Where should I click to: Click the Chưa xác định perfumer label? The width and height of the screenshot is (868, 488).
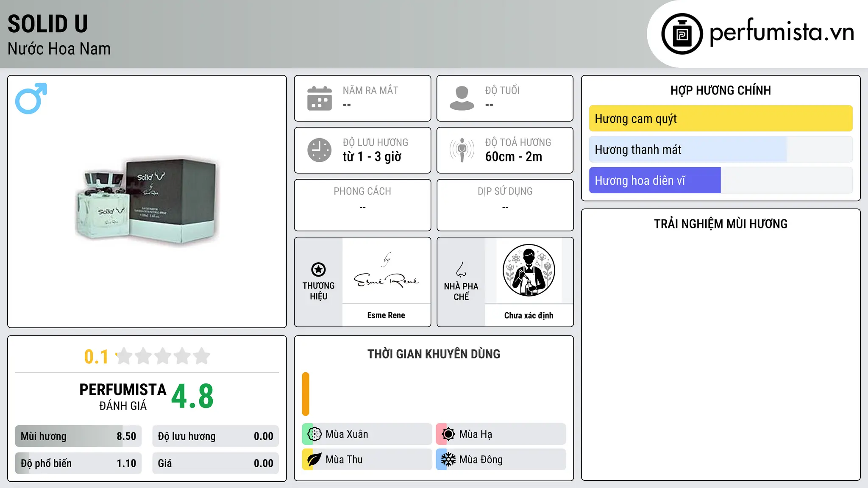point(529,315)
